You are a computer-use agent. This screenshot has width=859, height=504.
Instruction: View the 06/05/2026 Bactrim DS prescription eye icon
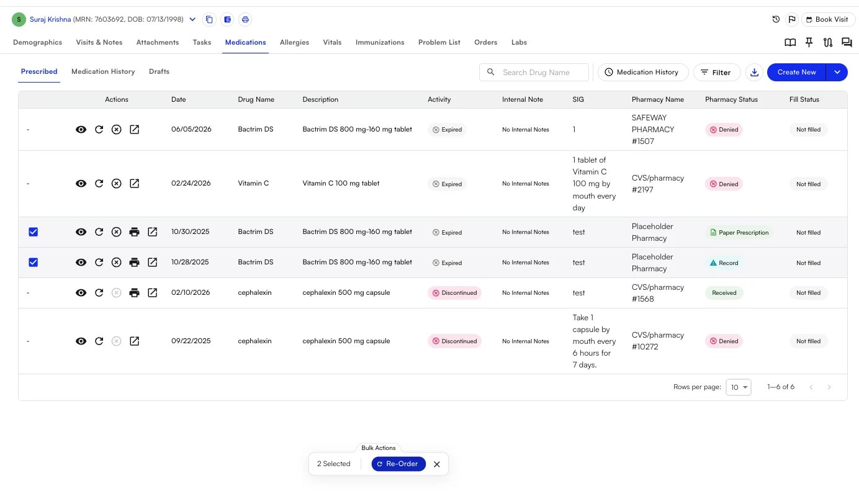coord(81,130)
